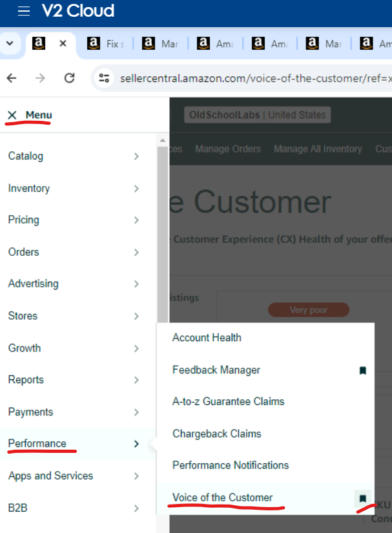
Task: Expand the B2B menu chevron
Action: point(136,508)
